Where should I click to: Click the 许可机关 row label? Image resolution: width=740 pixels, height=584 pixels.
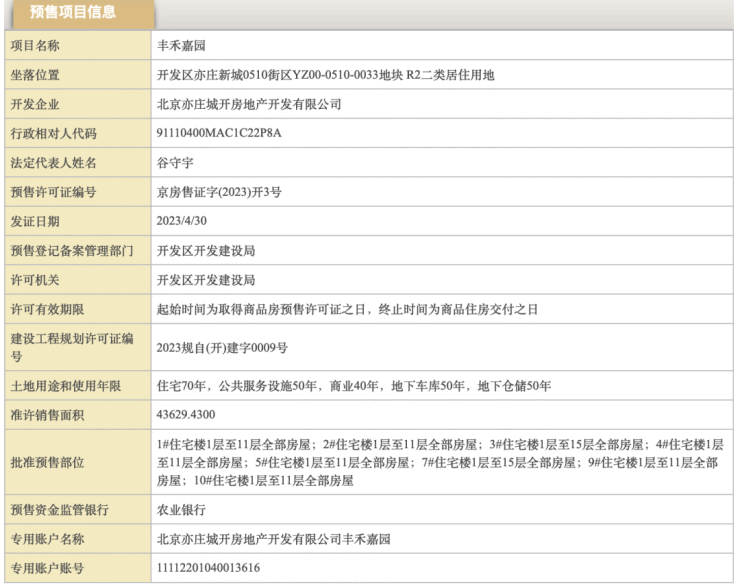click(x=35, y=279)
